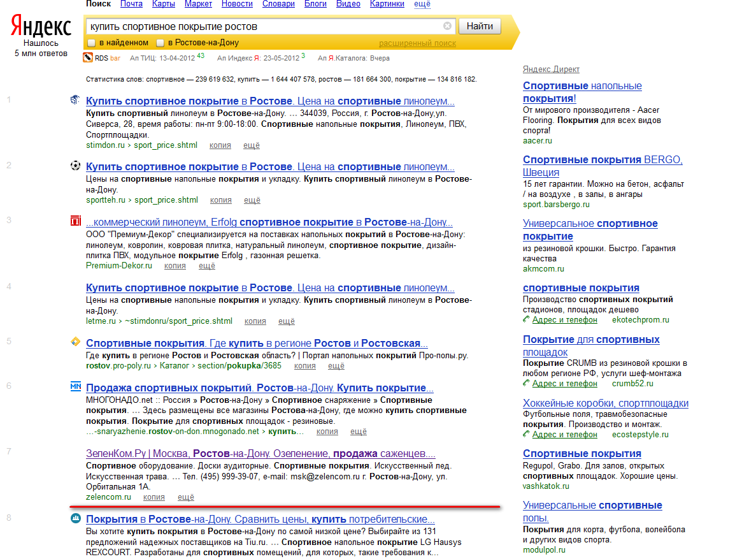
Task: Clear the search query with the X icon
Action: [x=447, y=26]
